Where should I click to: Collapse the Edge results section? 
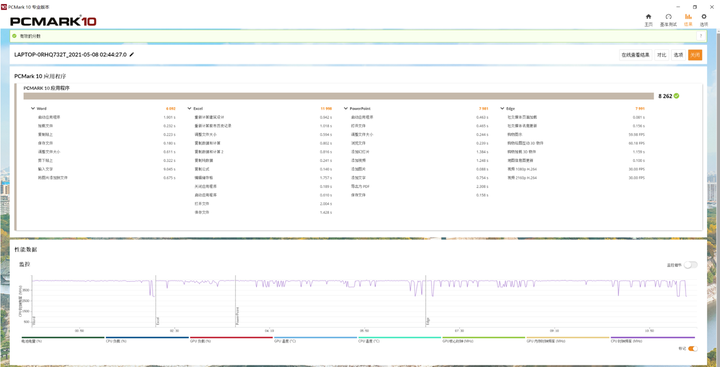coord(502,109)
